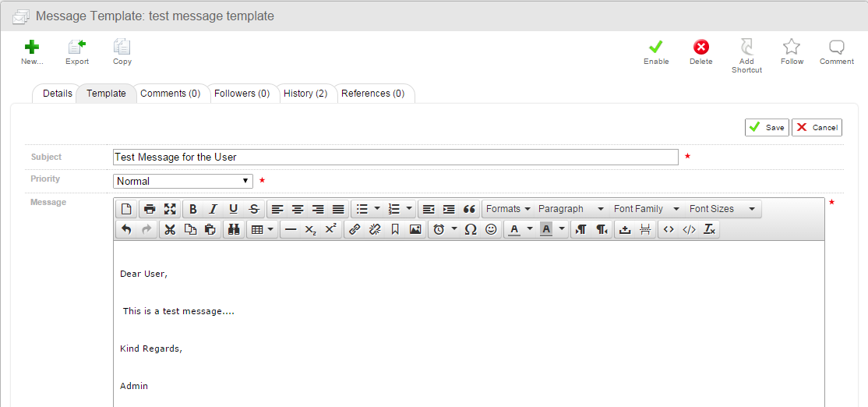The height and width of the screenshot is (407, 868).
Task: Click the text color swatch button
Action: click(x=514, y=229)
